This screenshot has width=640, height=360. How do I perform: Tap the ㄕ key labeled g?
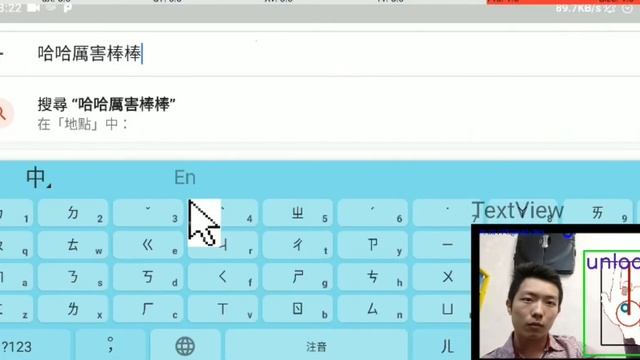(x=298, y=277)
